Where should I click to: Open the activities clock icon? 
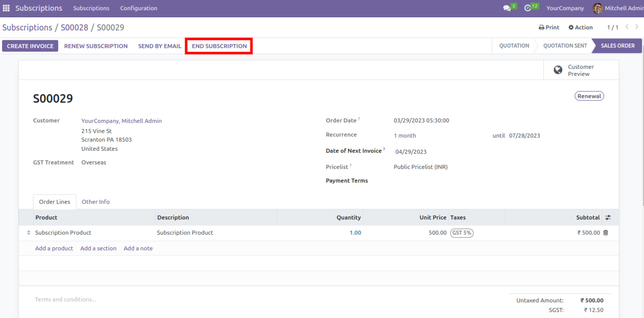528,8
